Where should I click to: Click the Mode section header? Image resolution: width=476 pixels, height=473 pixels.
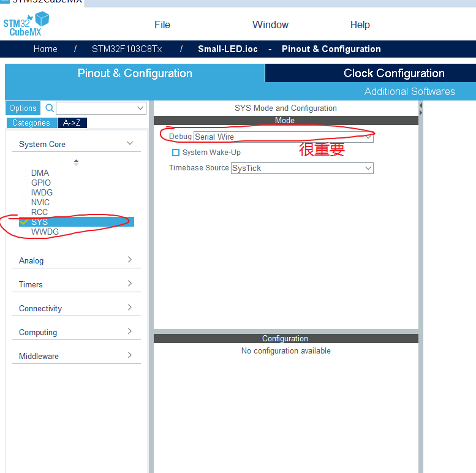[286, 120]
